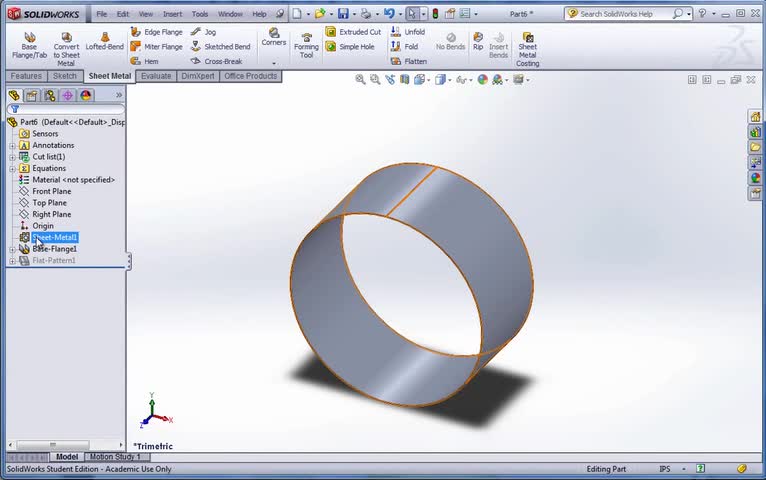The image size is (766, 480).
Task: Click the New document icon
Action: [x=297, y=14]
